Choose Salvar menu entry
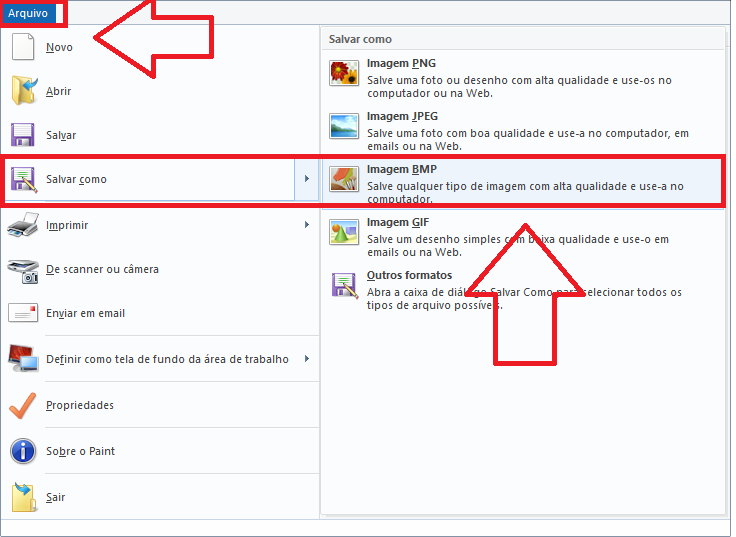 click(160, 135)
